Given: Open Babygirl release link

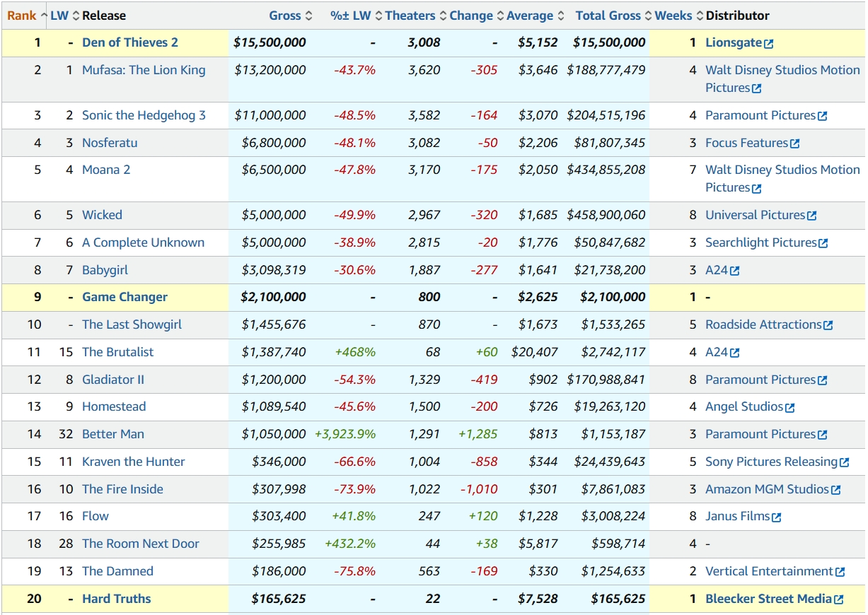Looking at the screenshot, I should pyautogui.click(x=105, y=270).
